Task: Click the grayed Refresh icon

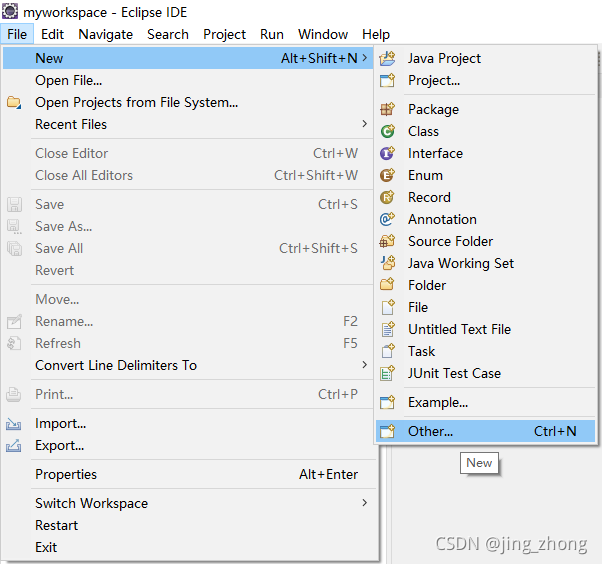Action: tap(14, 343)
